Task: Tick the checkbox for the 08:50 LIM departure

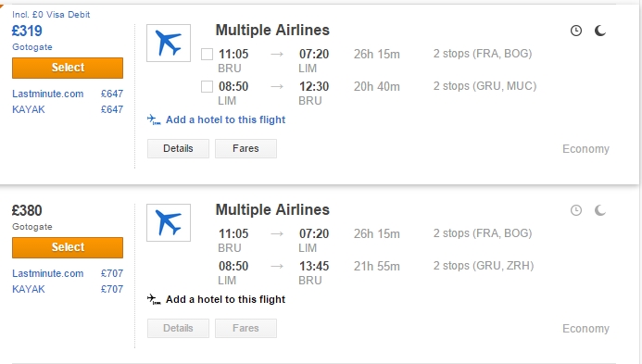Action: [x=207, y=86]
